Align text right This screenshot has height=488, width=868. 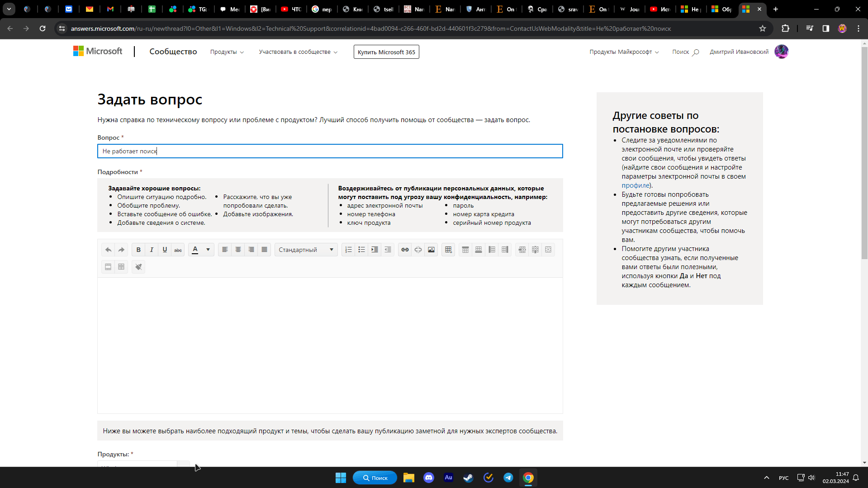click(x=251, y=250)
